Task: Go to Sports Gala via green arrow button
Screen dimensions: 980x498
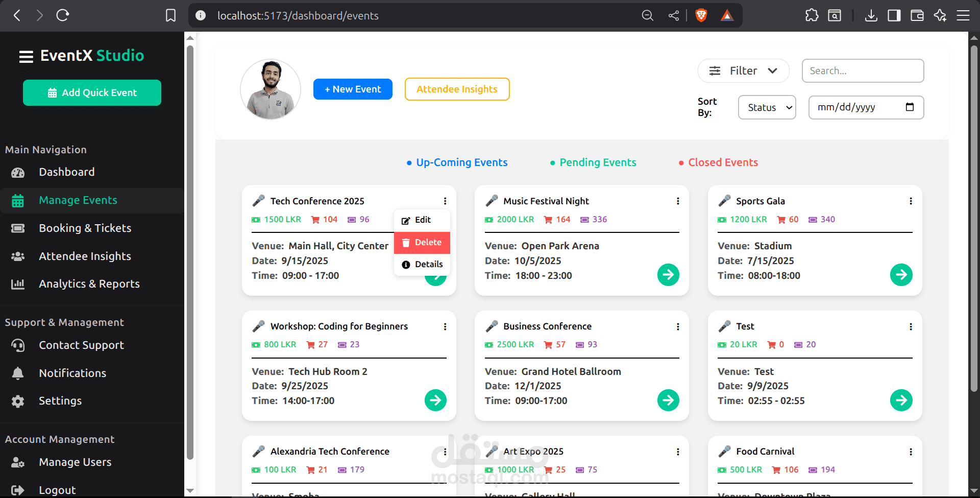Action: click(901, 275)
